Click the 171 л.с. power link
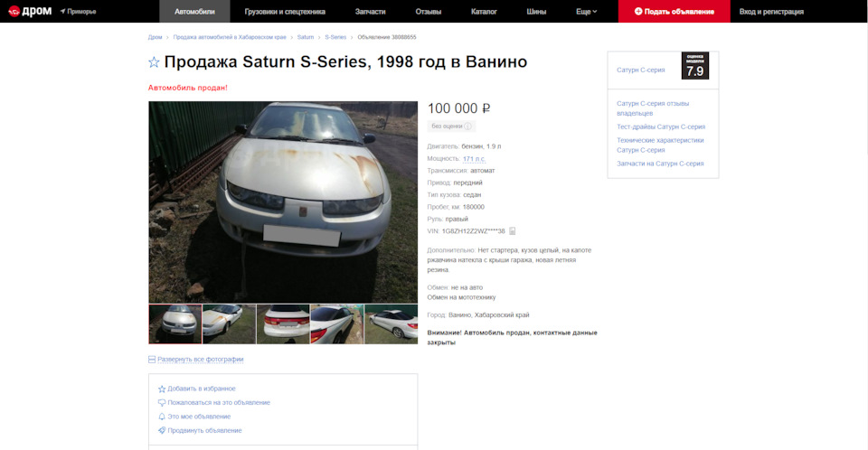This screenshot has width=868, height=450. point(474,159)
